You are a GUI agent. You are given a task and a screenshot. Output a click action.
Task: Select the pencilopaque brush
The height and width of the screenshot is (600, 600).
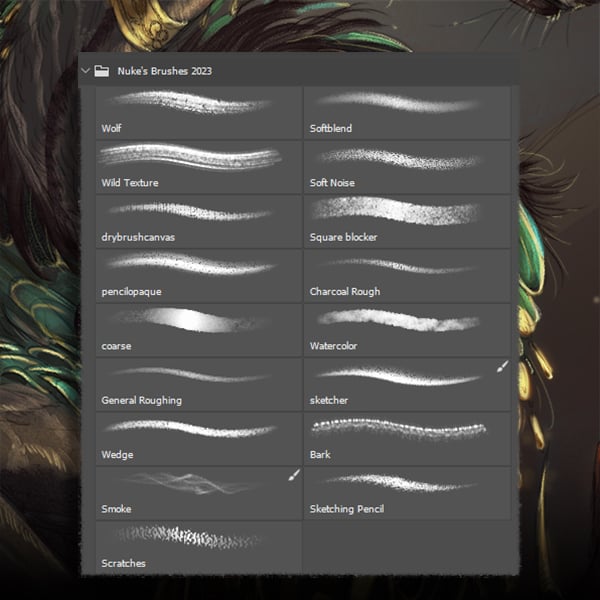[199, 276]
